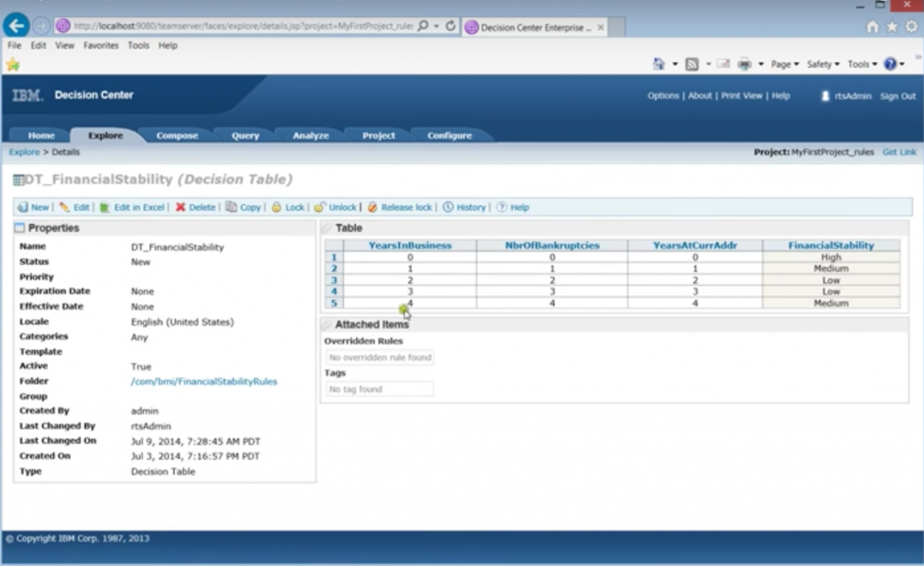Switch to the Project tab
This screenshot has width=924, height=566.
378,135
